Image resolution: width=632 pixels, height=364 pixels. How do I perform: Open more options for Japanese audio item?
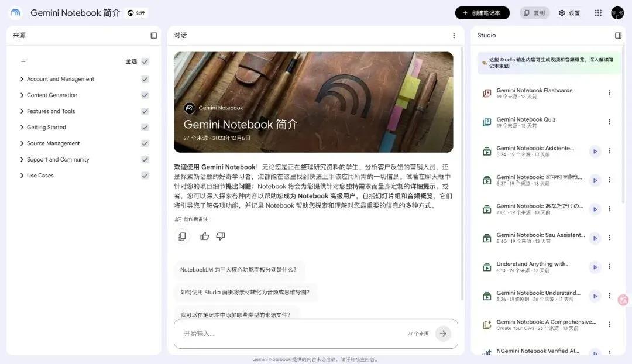point(609,209)
